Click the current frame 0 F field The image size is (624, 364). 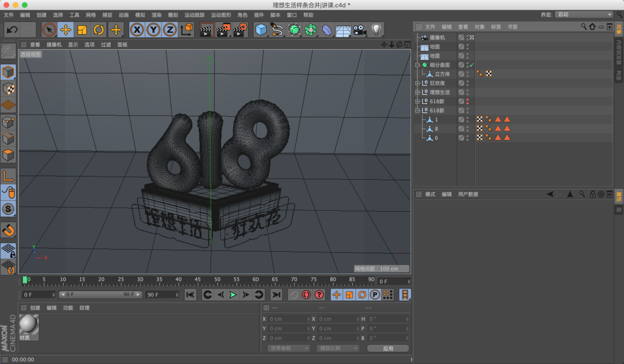39,295
